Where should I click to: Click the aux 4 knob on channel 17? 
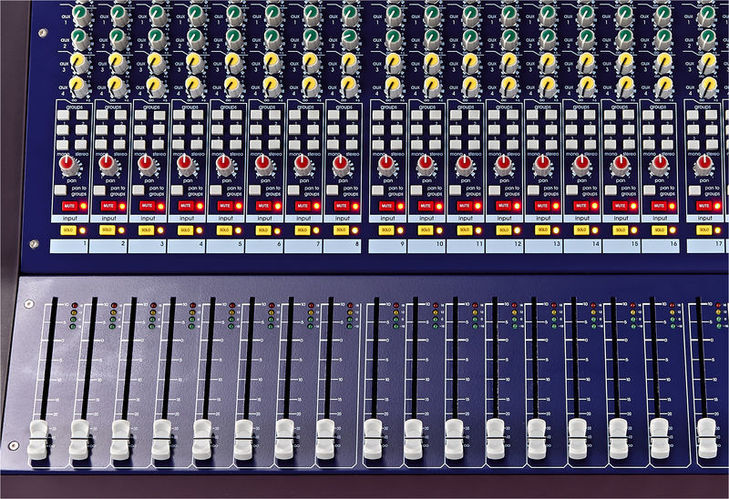tap(708, 87)
